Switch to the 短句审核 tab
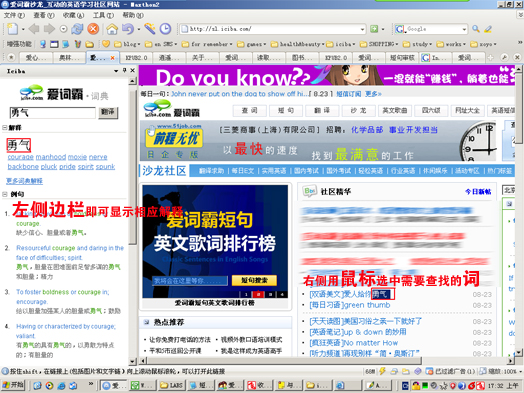Screen dimensions: 524x393 (403, 57)
